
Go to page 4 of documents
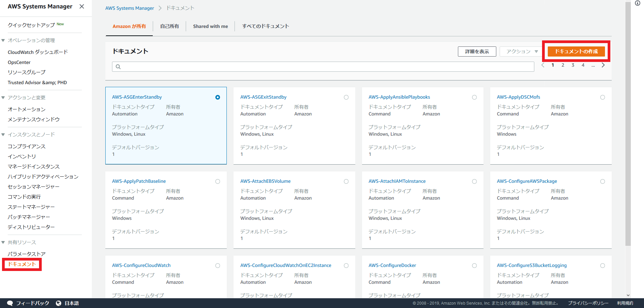point(583,65)
